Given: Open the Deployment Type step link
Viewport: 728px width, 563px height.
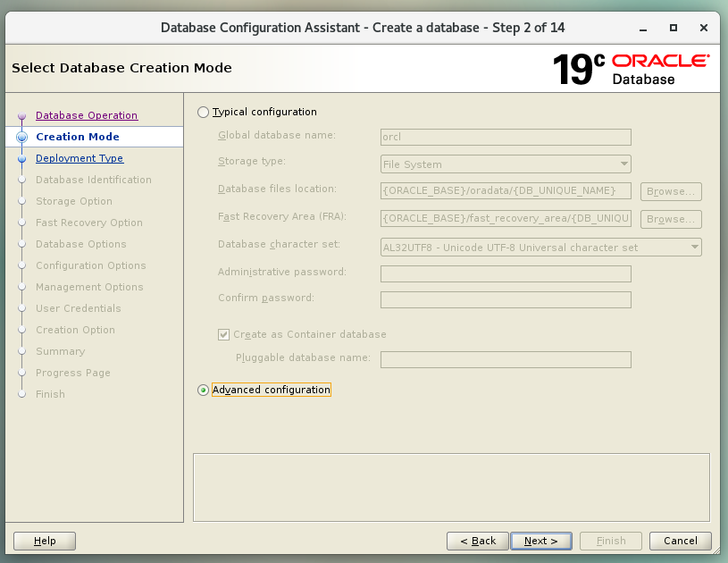Looking at the screenshot, I should (x=79, y=158).
